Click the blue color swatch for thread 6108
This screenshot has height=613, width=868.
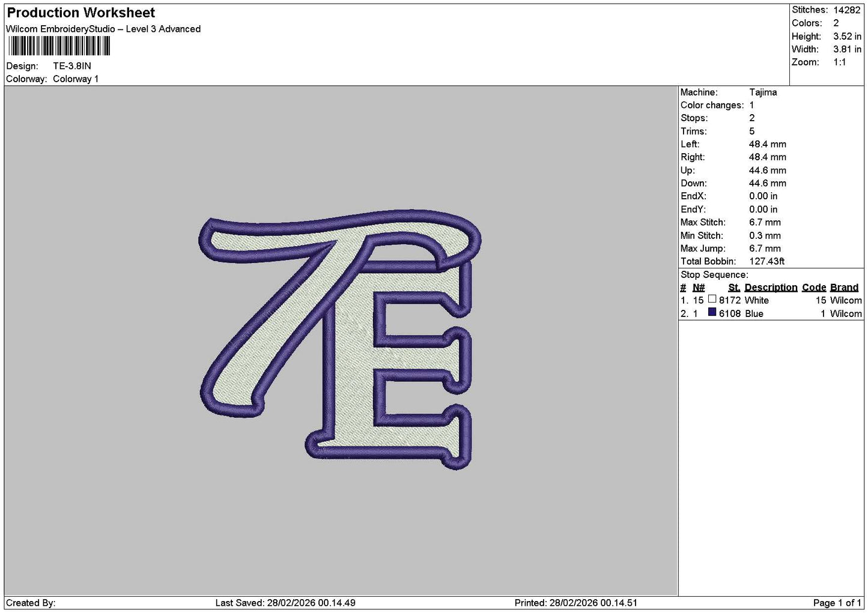coord(712,312)
